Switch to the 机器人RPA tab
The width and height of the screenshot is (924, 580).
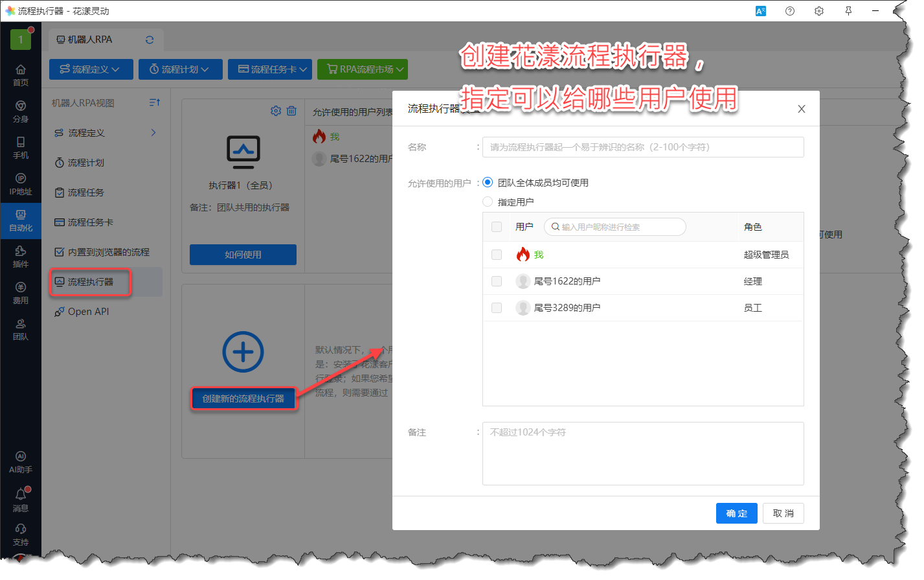click(x=91, y=40)
